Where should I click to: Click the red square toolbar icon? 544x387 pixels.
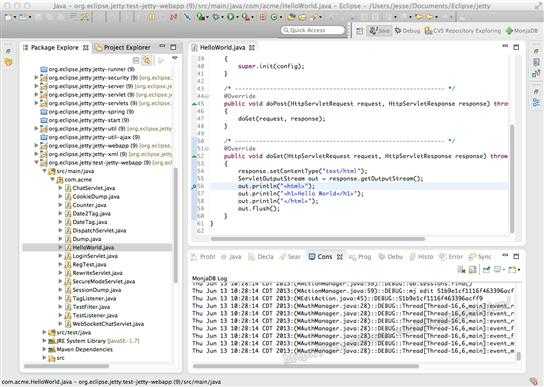point(263,17)
